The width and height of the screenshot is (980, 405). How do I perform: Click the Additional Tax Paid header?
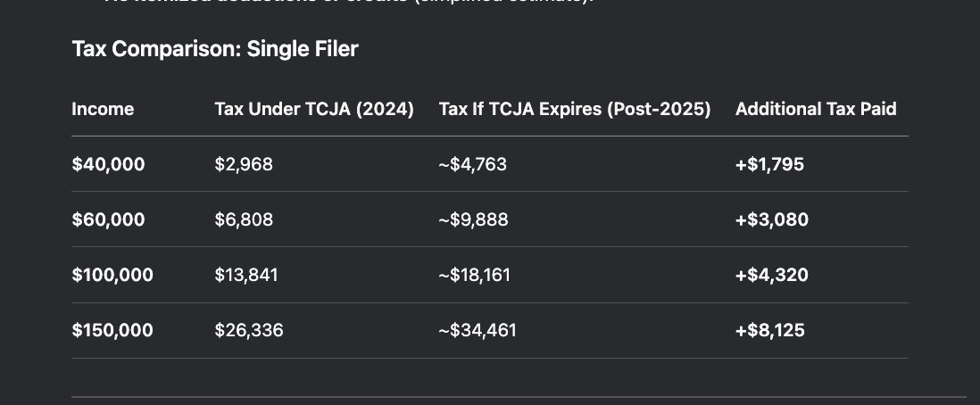[x=816, y=109]
